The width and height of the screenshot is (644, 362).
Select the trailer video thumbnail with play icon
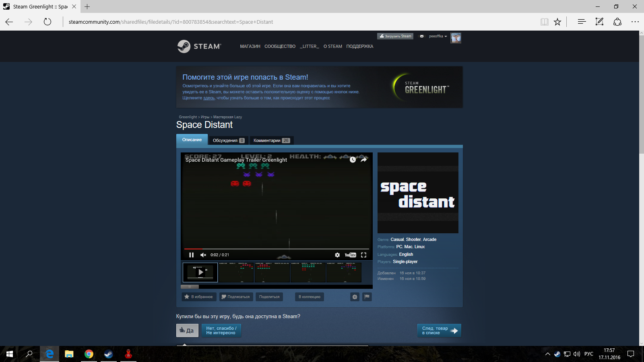tap(200, 272)
